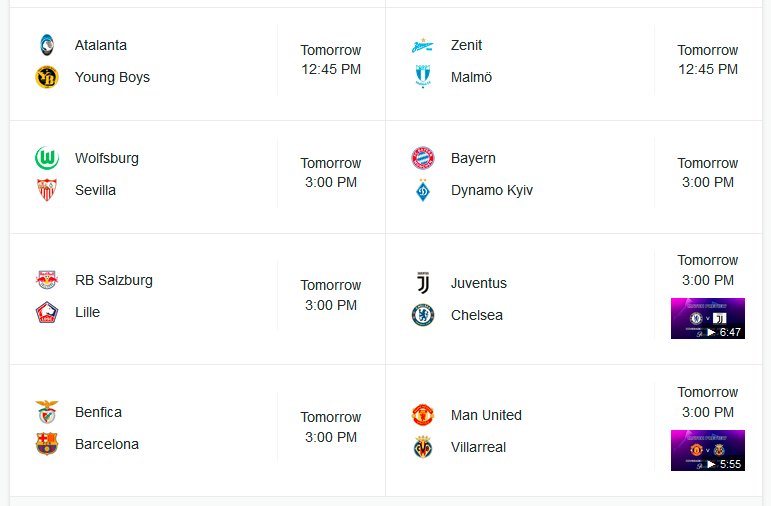
Task: Play the Man United vs Villarreal preview video
Action: (708, 450)
